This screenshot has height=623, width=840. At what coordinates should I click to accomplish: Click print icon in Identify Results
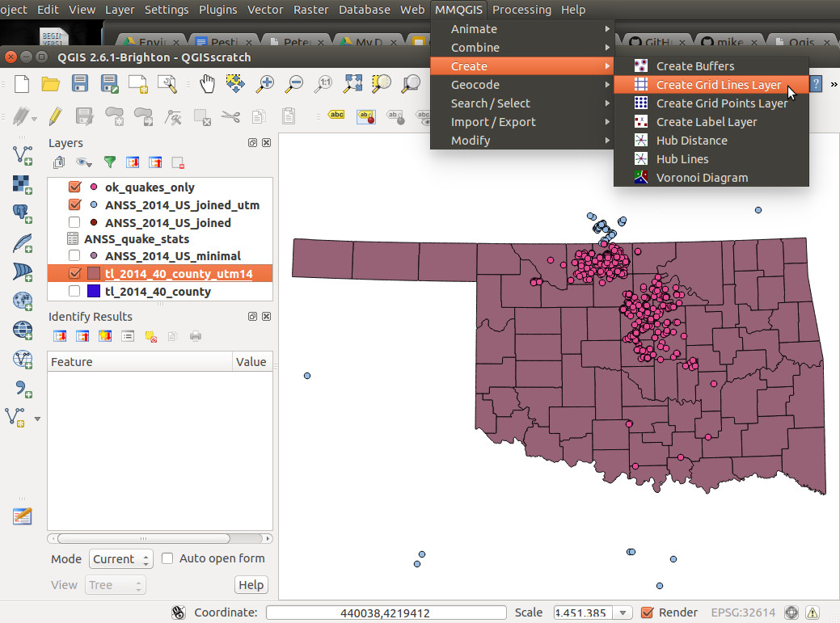[196, 336]
